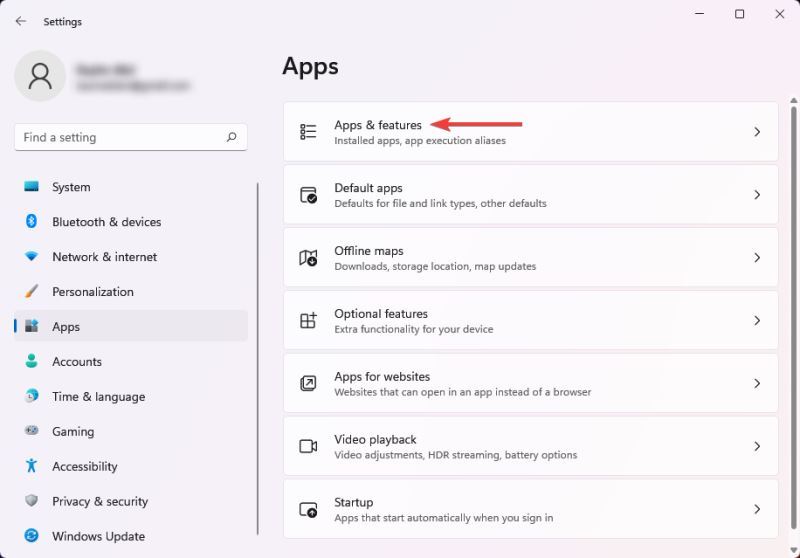The width and height of the screenshot is (800, 558).
Task: Click the Personalization paintbrush icon
Action: (x=31, y=292)
